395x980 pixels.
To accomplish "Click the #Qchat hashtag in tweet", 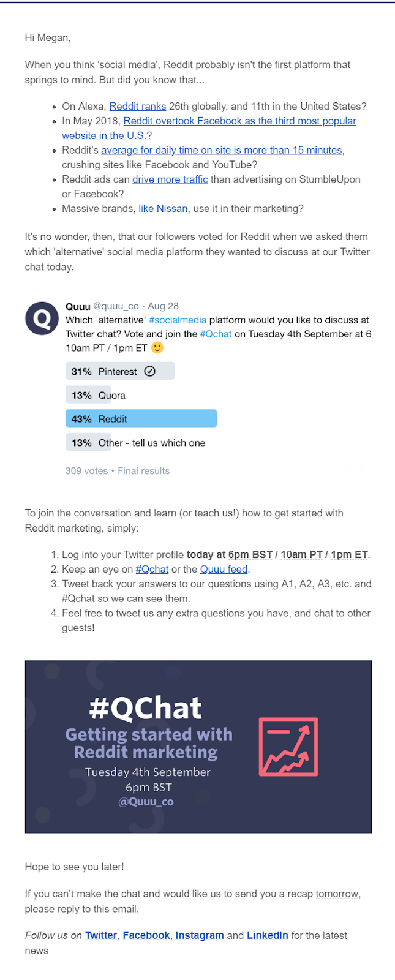I will tap(216, 334).
